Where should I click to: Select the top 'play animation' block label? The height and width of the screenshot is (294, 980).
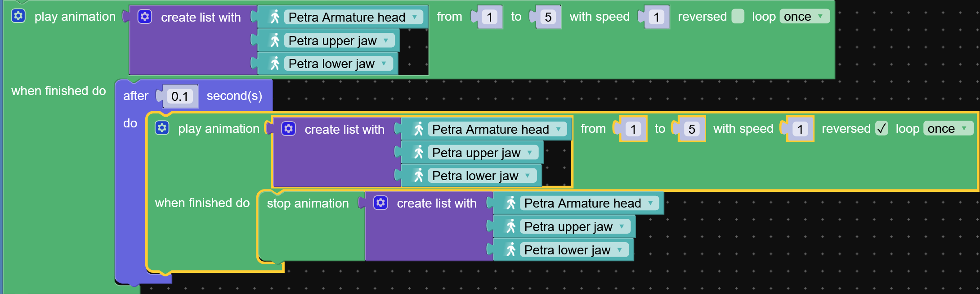point(75,17)
